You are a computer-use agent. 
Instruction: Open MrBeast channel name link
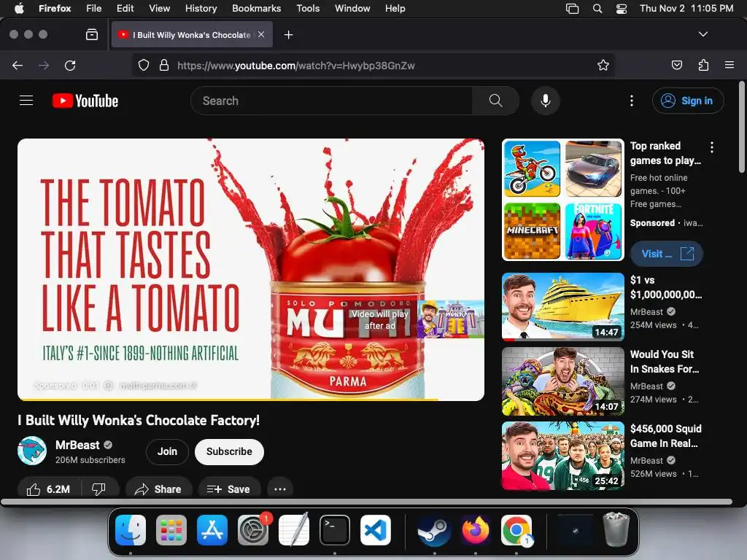pos(77,445)
